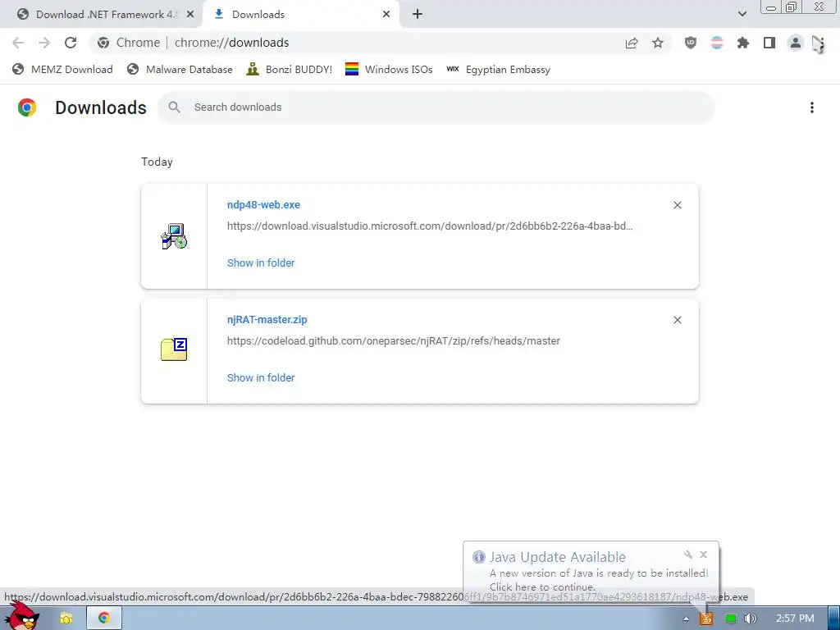Viewport: 840px width, 630px height.
Task: Remove njRAT-master.zip from the downloads list
Action: [x=677, y=320]
